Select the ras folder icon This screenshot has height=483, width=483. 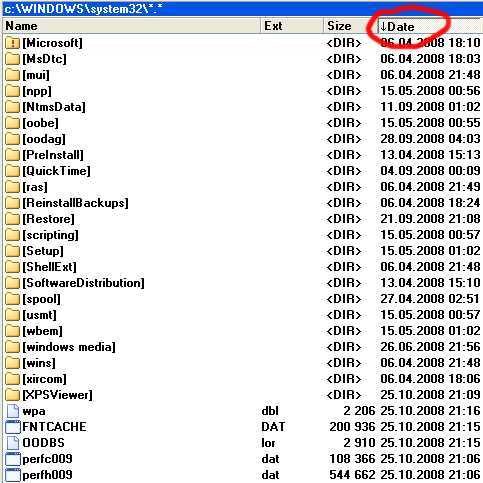[13, 187]
